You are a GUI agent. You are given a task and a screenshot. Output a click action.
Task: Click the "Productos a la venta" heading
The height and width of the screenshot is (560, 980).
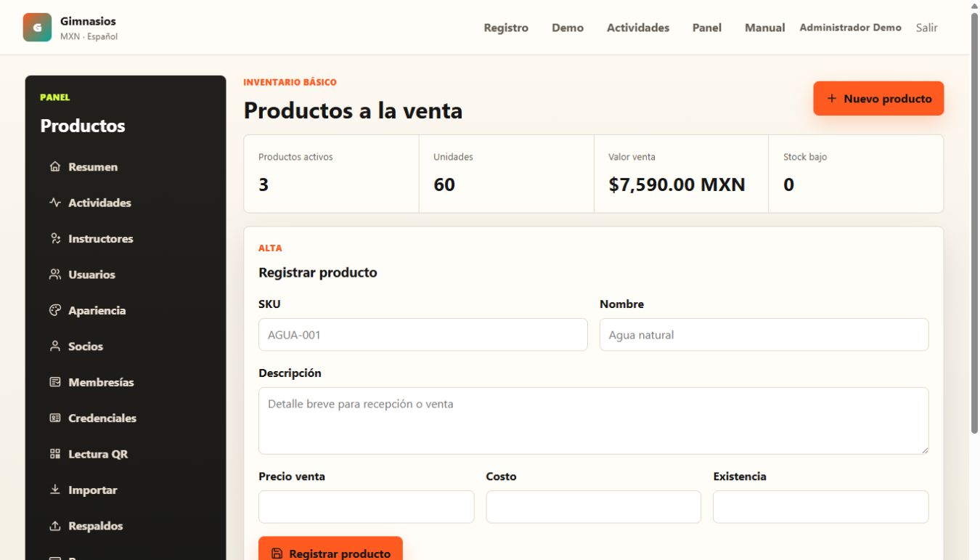pyautogui.click(x=353, y=110)
